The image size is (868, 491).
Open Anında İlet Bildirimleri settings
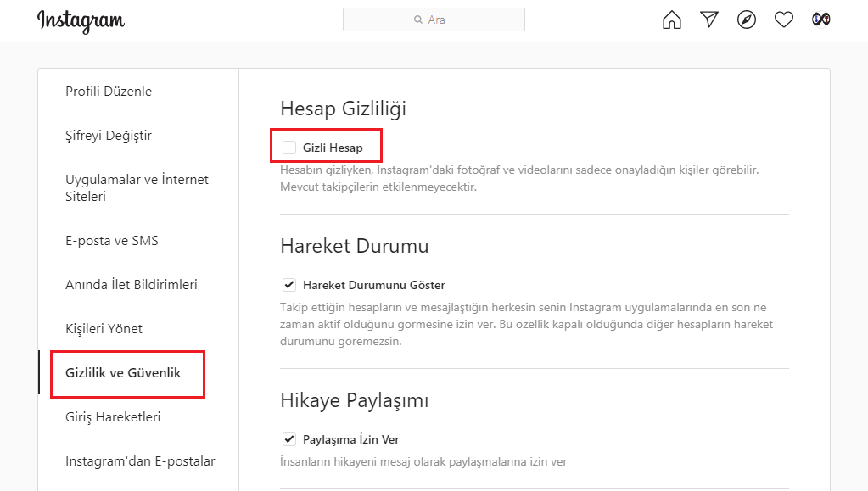pos(132,285)
